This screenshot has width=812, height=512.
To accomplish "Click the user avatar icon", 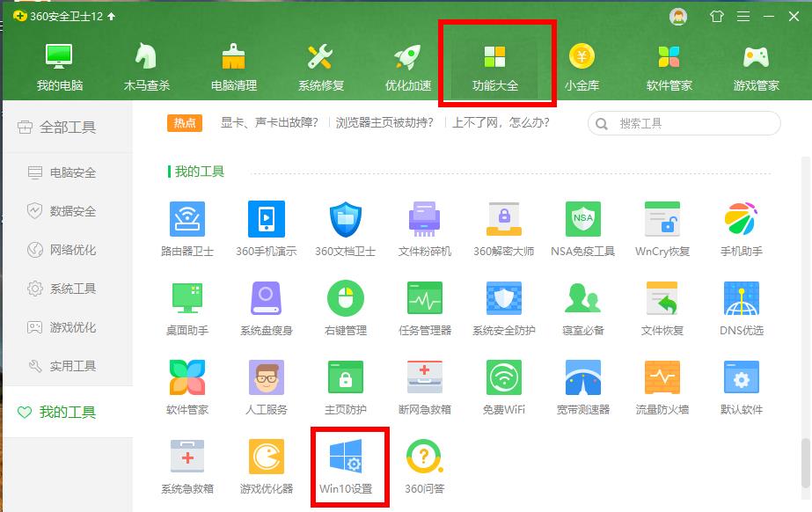I will (x=678, y=17).
